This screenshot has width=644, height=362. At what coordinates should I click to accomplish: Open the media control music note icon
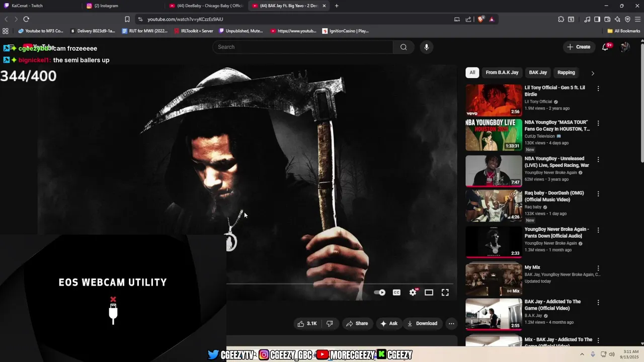(x=587, y=19)
